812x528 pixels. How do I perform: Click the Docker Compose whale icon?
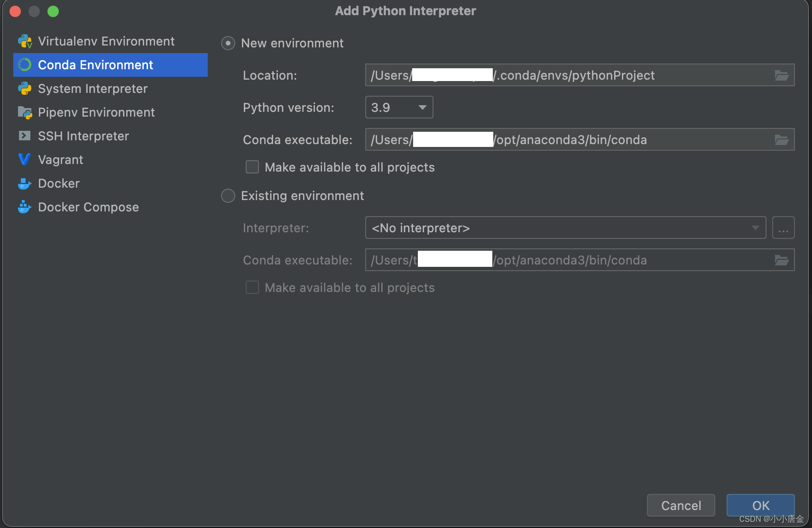click(x=25, y=207)
